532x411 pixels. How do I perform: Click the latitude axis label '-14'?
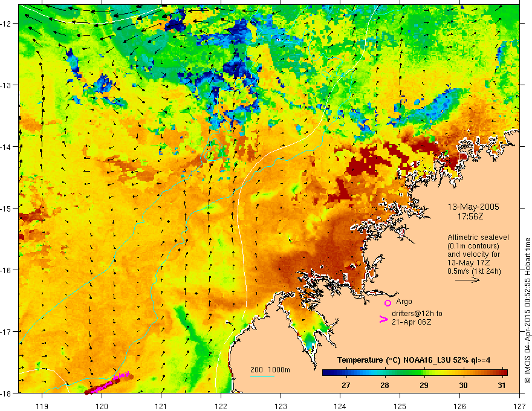[7, 147]
